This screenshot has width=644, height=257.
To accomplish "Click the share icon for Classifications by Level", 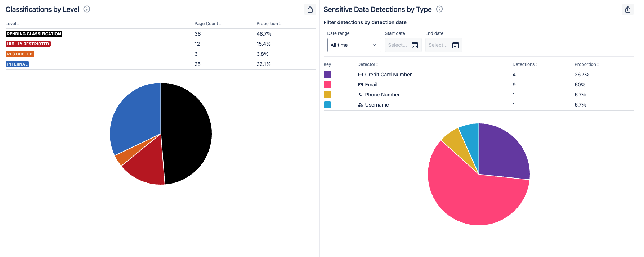I will click(310, 9).
